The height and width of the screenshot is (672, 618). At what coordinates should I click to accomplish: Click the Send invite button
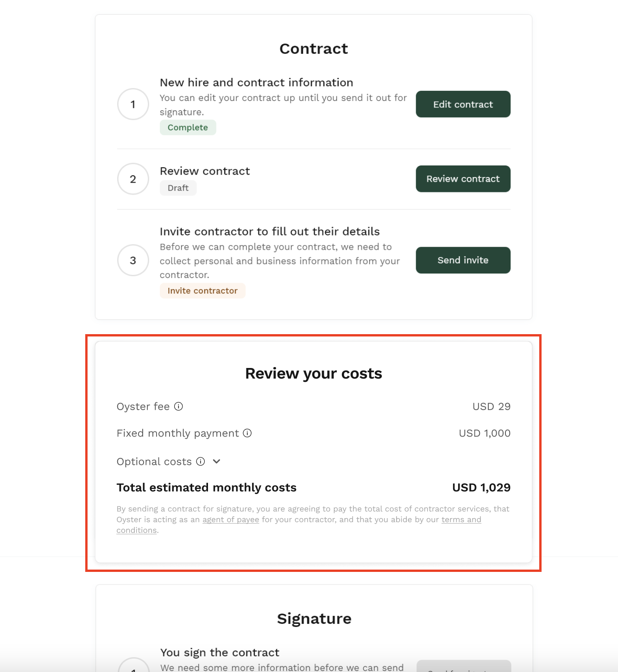point(463,260)
